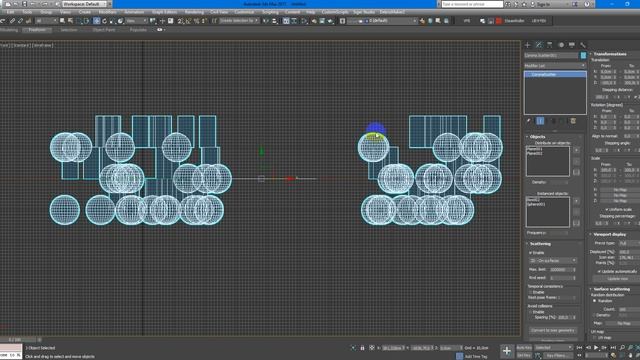640x360 pixels.
Task: Collapse the Scattering rollout
Action: pos(540,244)
